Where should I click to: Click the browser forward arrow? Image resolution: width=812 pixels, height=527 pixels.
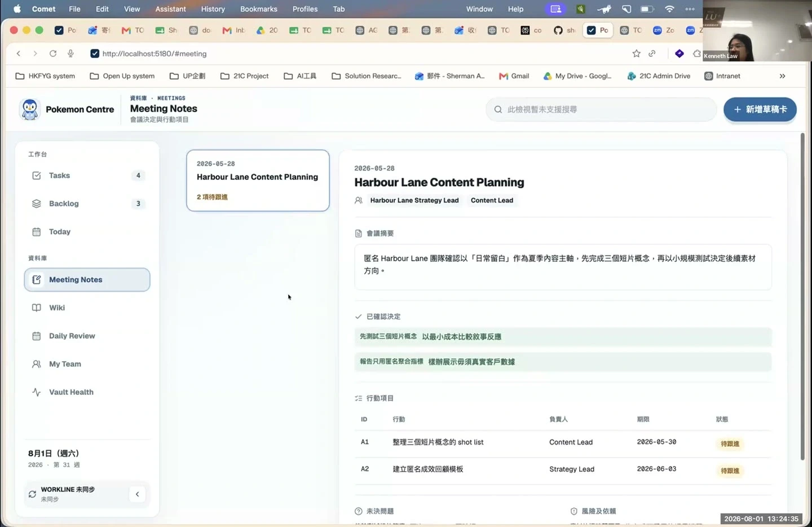[x=35, y=54]
